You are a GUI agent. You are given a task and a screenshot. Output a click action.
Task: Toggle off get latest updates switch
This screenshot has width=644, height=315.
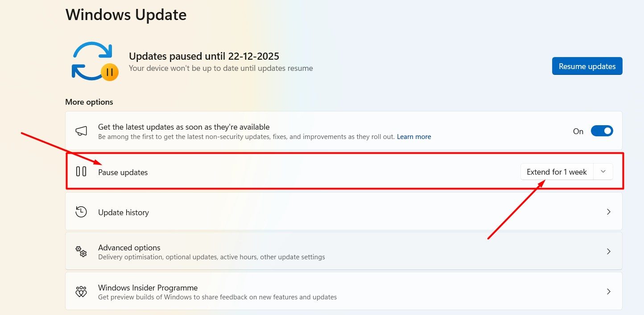602,131
